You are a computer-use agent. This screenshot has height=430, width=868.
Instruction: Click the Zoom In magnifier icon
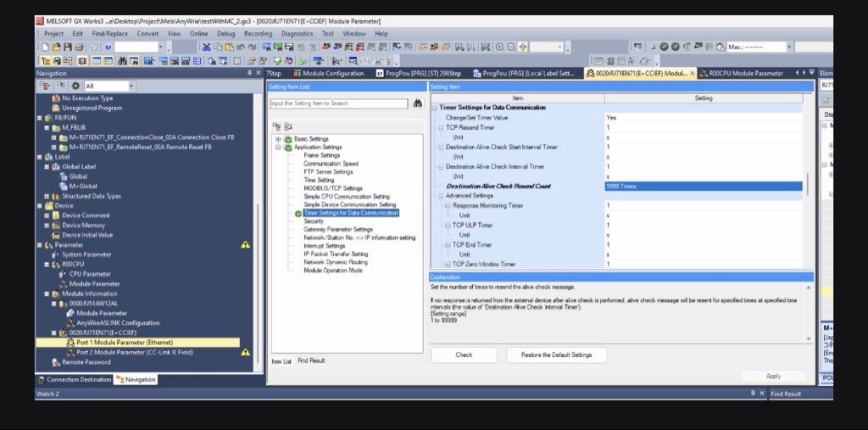[500, 47]
